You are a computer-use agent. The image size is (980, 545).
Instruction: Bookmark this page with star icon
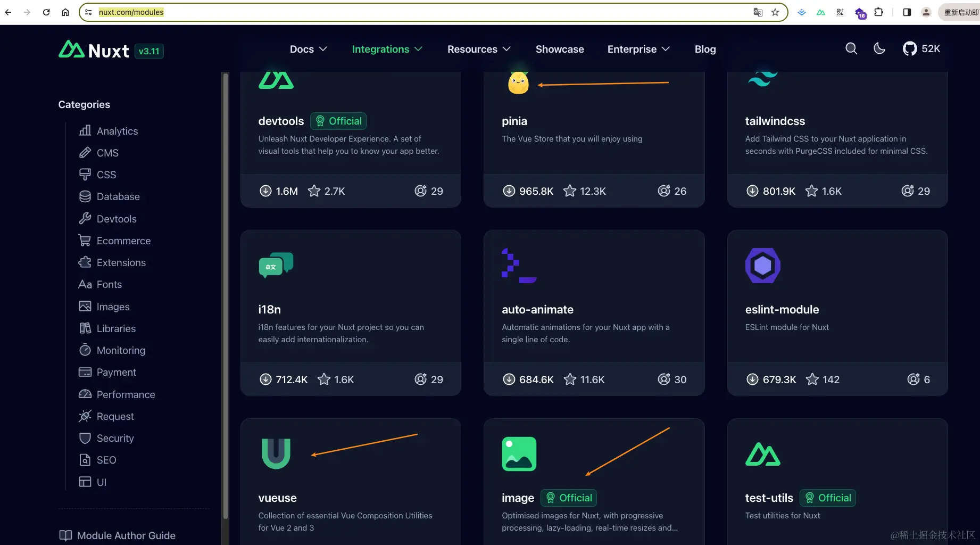pos(775,12)
